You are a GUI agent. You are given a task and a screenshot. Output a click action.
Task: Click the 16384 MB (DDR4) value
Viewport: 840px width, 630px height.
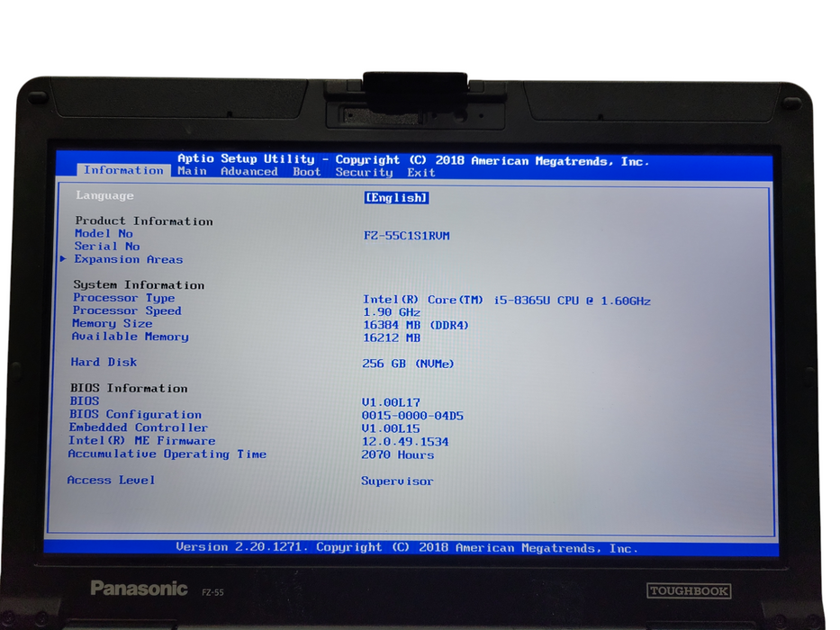pyautogui.click(x=416, y=325)
